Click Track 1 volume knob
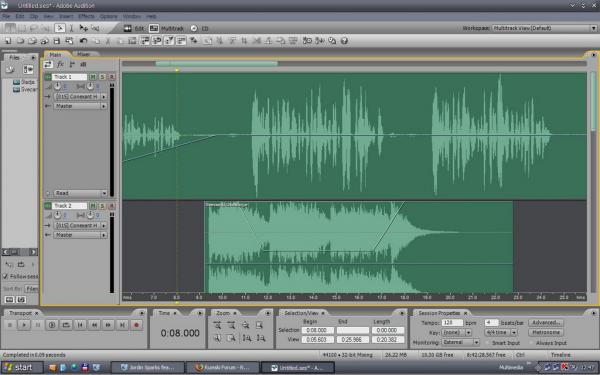This screenshot has height=375, width=600. pos(57,87)
